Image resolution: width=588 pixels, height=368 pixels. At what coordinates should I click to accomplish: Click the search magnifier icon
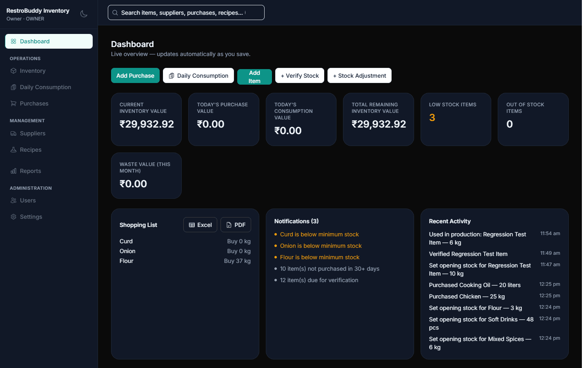coord(115,13)
